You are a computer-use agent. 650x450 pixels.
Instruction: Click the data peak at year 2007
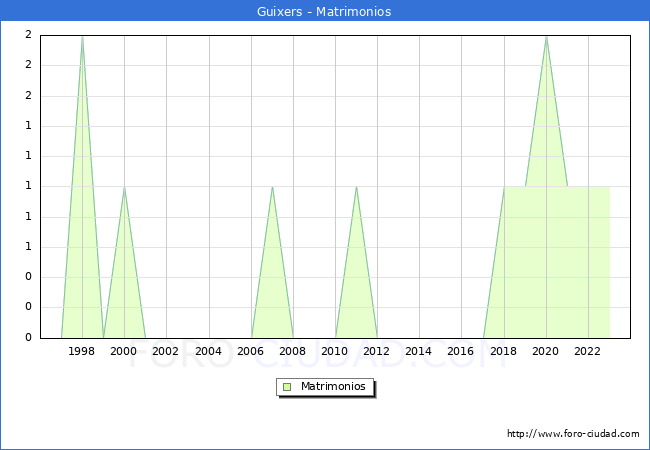tap(272, 187)
